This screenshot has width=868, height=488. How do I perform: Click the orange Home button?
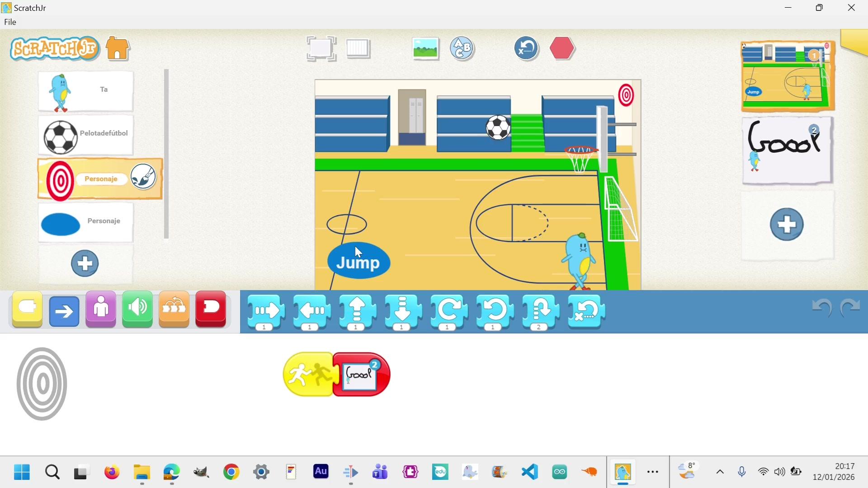click(118, 48)
